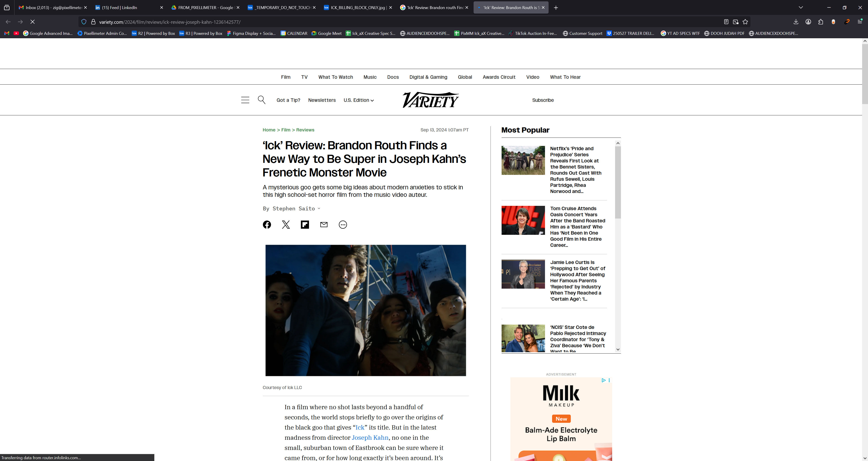Open YT AD SPECS WTF bookmark
The image size is (868, 461).
[x=680, y=33]
